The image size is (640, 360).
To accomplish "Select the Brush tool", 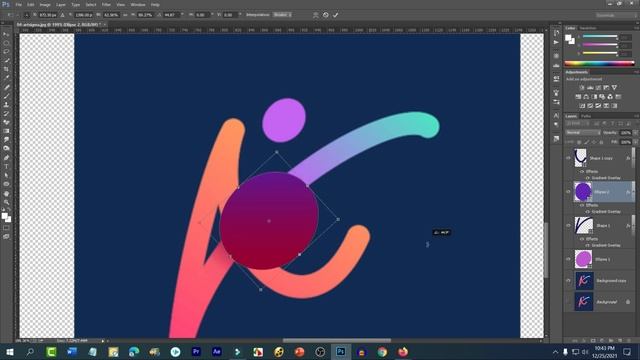I will coord(6,96).
